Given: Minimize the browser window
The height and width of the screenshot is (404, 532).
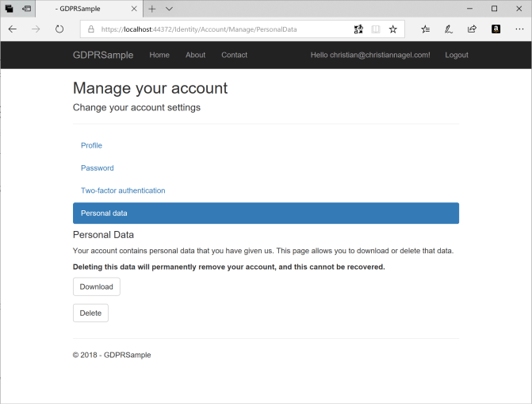Looking at the screenshot, I should tap(469, 9).
